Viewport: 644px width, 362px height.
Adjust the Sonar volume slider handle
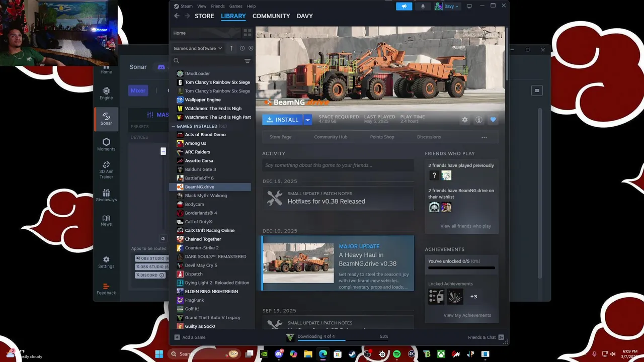(163, 151)
